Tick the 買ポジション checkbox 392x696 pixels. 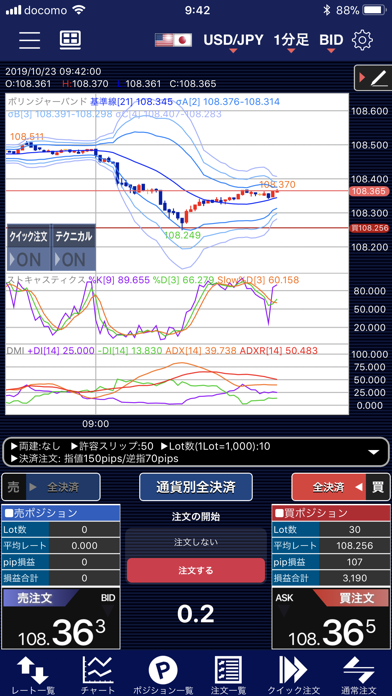pyautogui.click(x=280, y=513)
